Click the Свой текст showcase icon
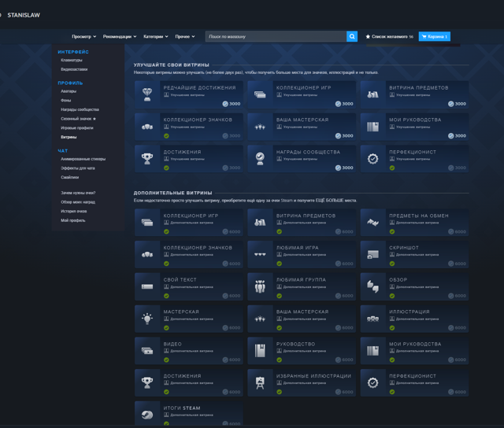Screen dimensions: 504x428 [147, 286]
